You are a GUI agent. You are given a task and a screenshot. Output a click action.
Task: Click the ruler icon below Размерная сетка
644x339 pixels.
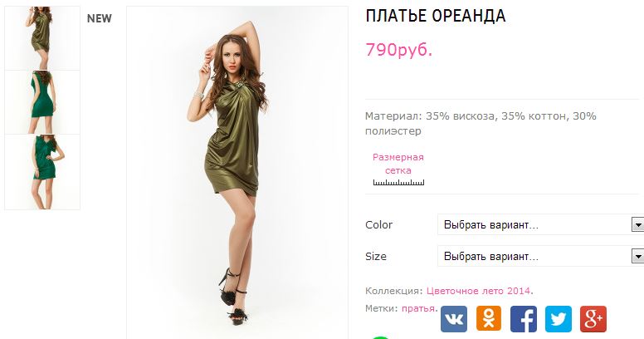coord(398,182)
